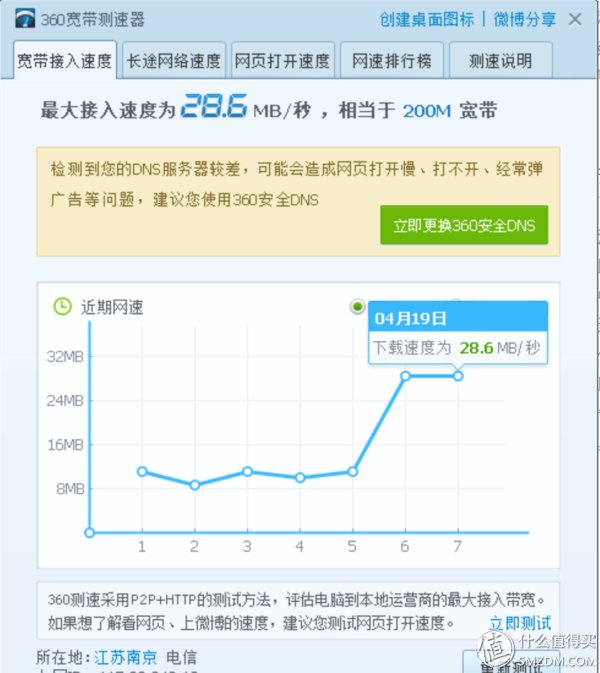Image resolution: width=600 pixels, height=673 pixels.
Task: Click the 16MB axis label
Action: [65, 445]
